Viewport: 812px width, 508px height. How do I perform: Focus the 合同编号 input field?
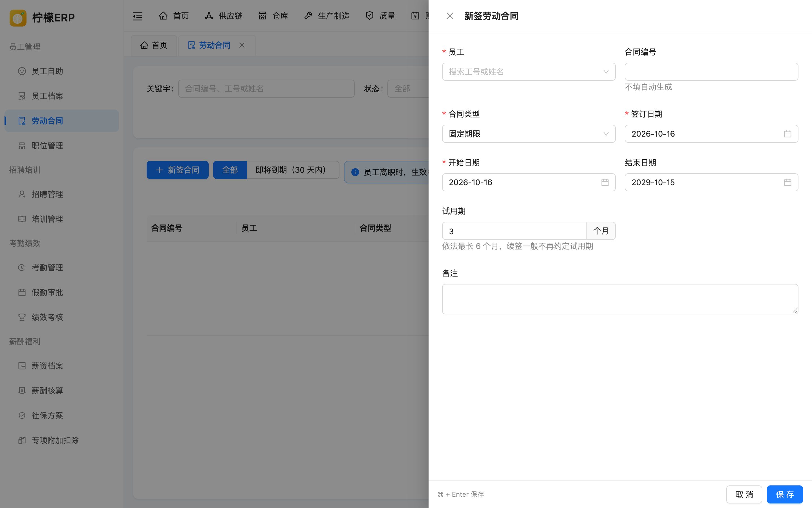[711, 72]
